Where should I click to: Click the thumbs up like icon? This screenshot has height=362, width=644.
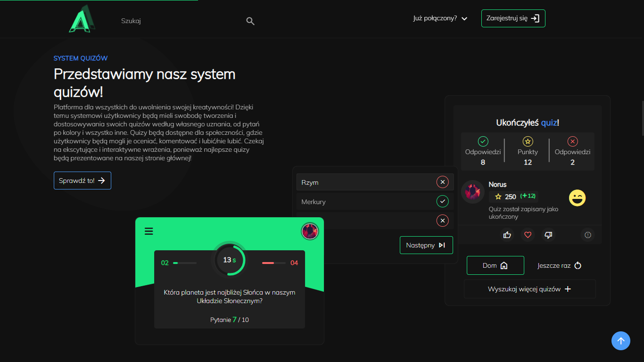tap(507, 235)
